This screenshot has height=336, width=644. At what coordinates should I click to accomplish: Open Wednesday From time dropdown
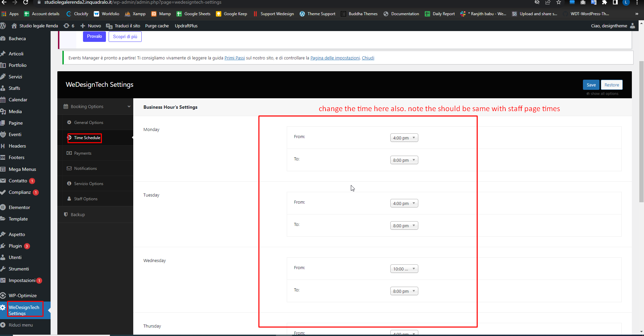point(404,269)
